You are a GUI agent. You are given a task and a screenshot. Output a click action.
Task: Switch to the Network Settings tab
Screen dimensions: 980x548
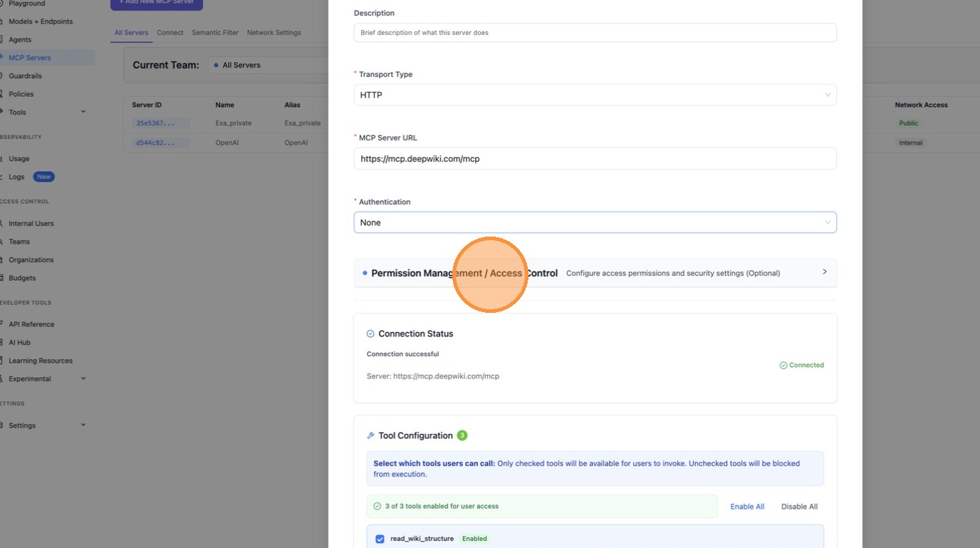coord(273,33)
